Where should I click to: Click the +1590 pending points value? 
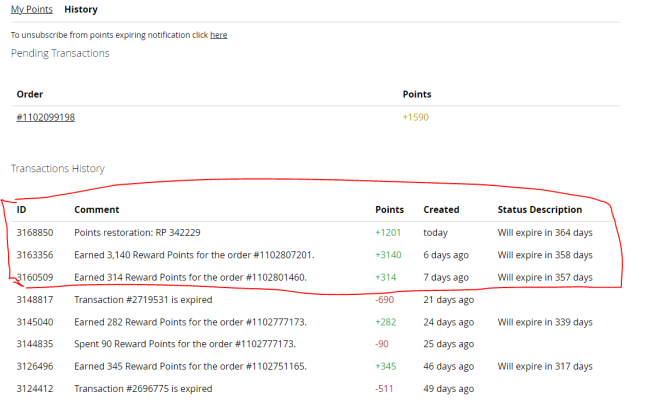(416, 117)
